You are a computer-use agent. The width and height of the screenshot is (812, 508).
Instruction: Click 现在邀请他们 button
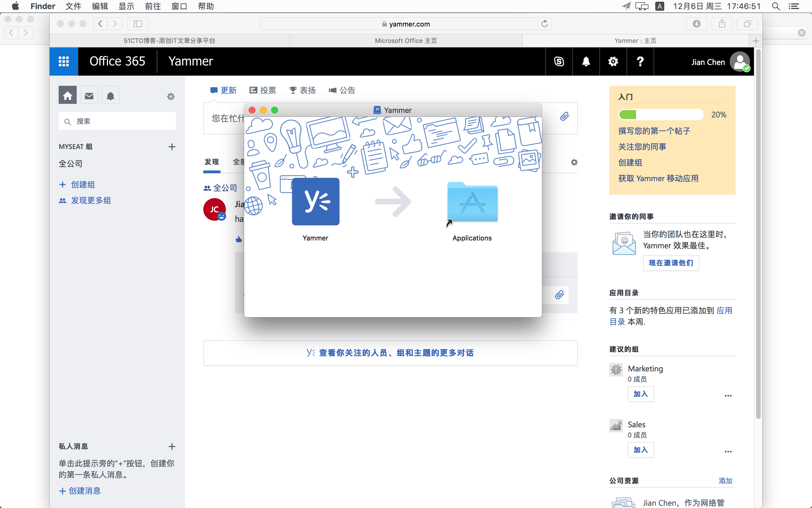point(671,263)
